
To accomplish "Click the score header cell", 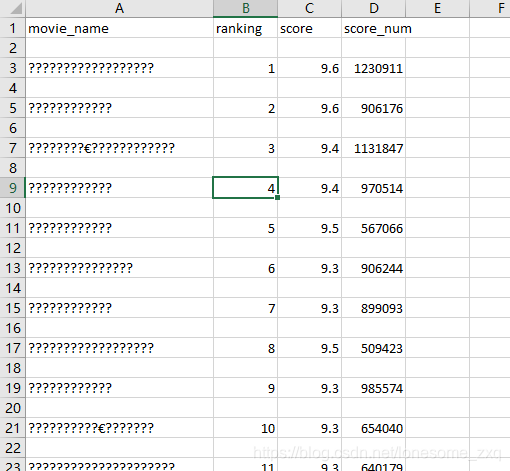I will point(309,28).
